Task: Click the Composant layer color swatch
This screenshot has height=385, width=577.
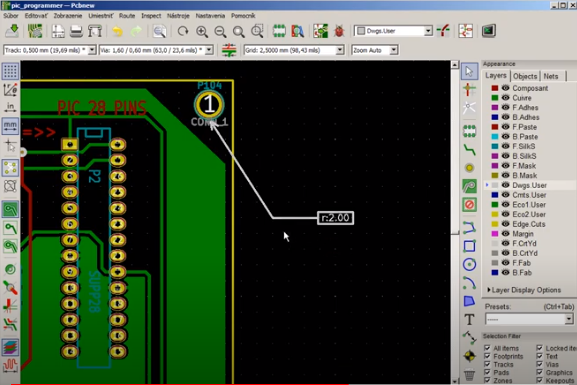Action: pos(495,88)
